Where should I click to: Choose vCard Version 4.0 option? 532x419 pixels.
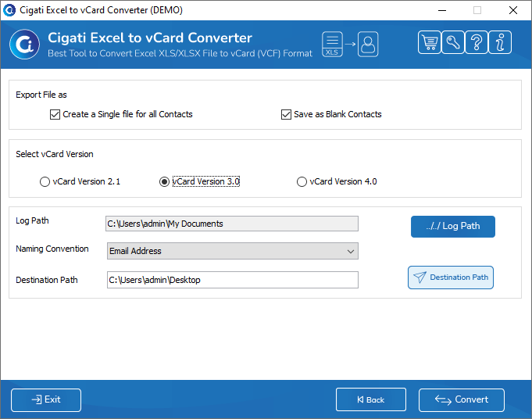[302, 181]
